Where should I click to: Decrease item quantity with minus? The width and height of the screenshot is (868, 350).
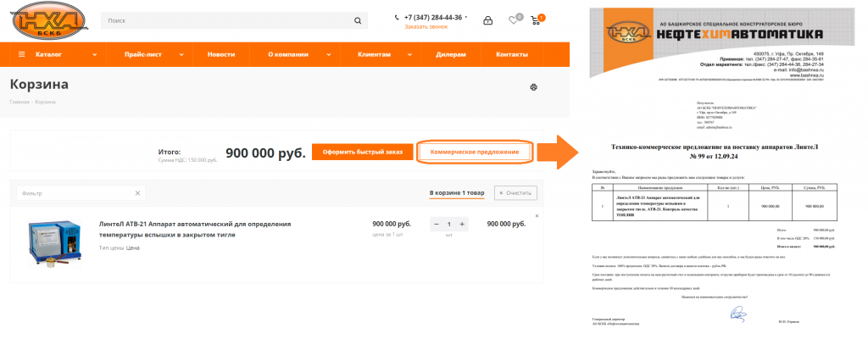[x=437, y=225]
